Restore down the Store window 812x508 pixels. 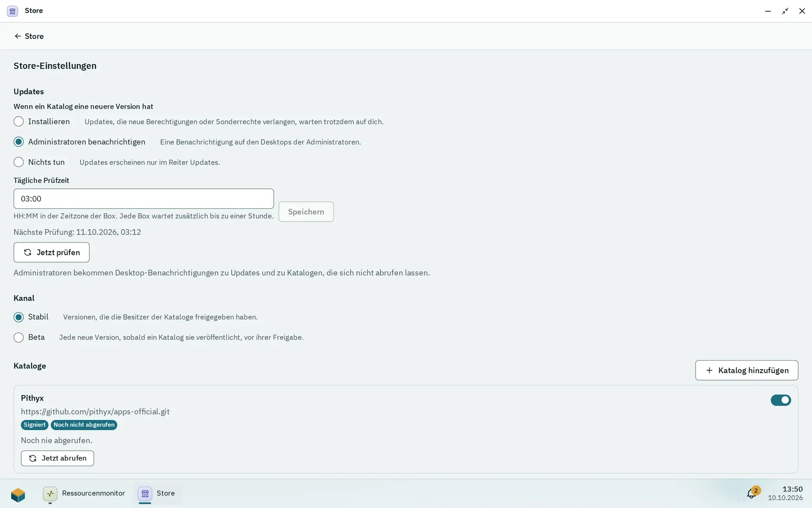785,11
